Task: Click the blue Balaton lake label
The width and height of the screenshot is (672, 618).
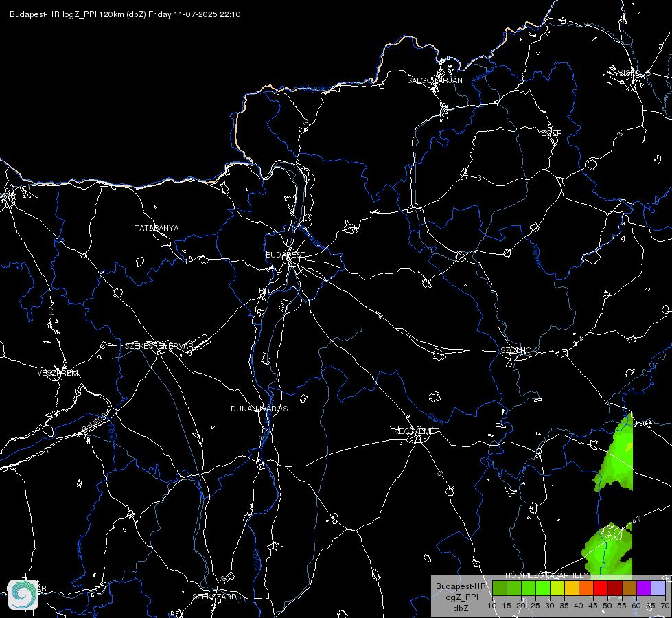Action: point(94,422)
